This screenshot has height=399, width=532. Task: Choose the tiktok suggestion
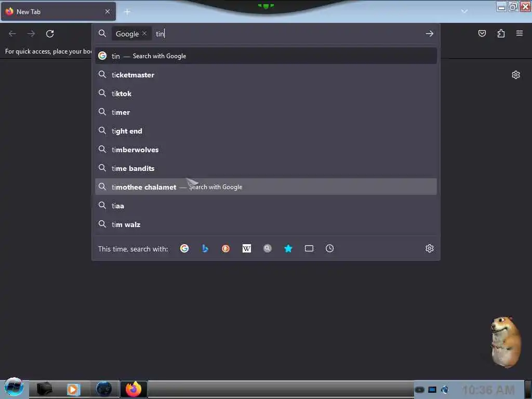(265, 94)
